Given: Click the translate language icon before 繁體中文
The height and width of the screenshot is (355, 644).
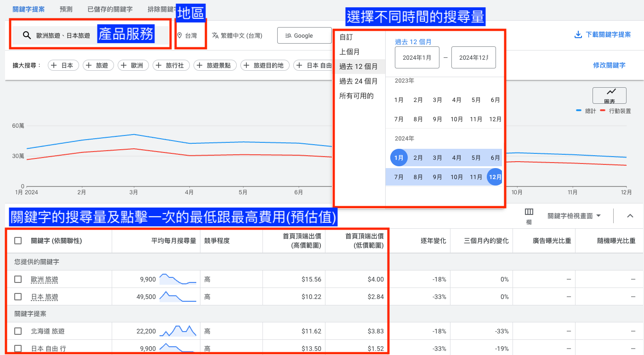Looking at the screenshot, I should tap(215, 35).
